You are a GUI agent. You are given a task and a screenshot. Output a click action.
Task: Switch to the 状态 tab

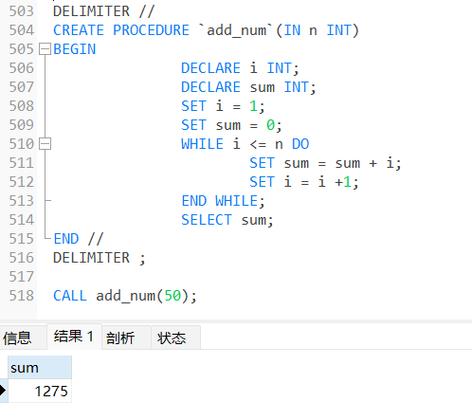click(x=172, y=338)
